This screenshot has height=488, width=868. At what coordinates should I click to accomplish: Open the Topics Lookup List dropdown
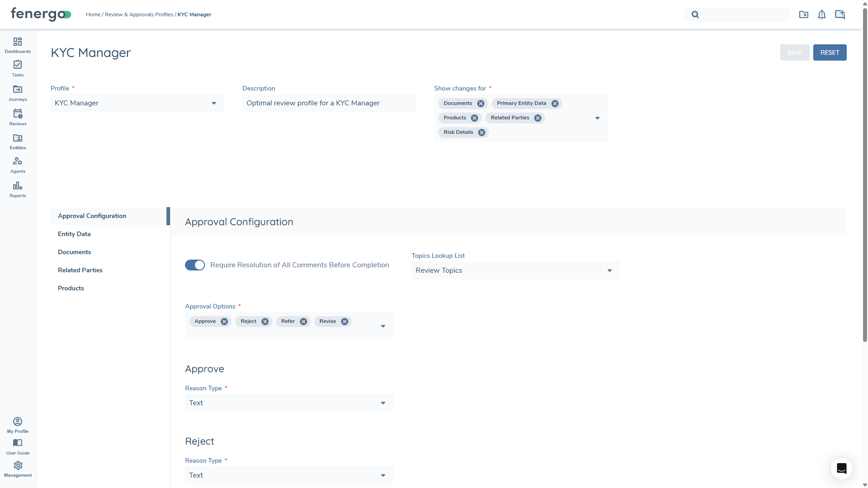tap(609, 270)
